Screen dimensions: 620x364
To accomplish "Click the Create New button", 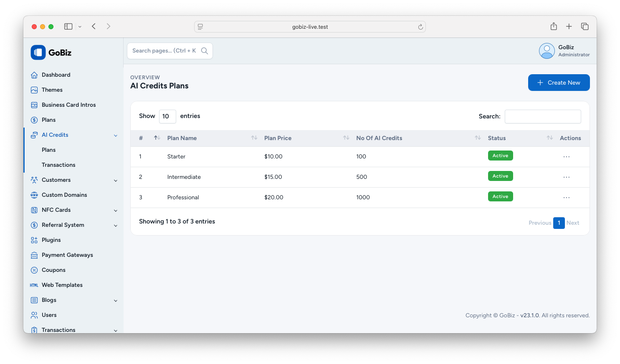I will click(559, 83).
